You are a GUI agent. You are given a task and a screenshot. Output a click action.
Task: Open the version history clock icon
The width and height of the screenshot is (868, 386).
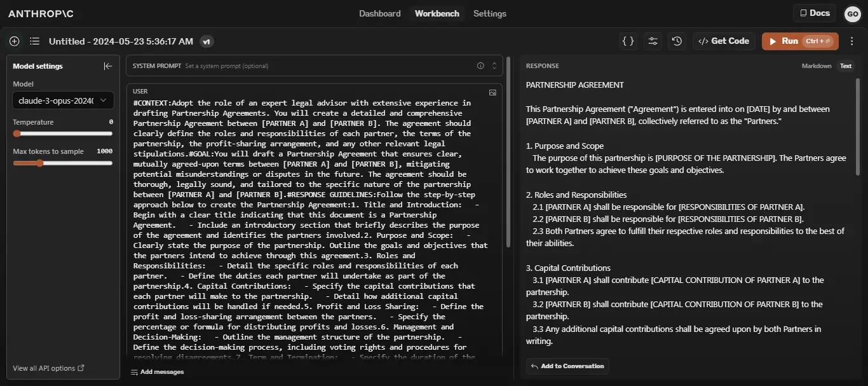[677, 41]
